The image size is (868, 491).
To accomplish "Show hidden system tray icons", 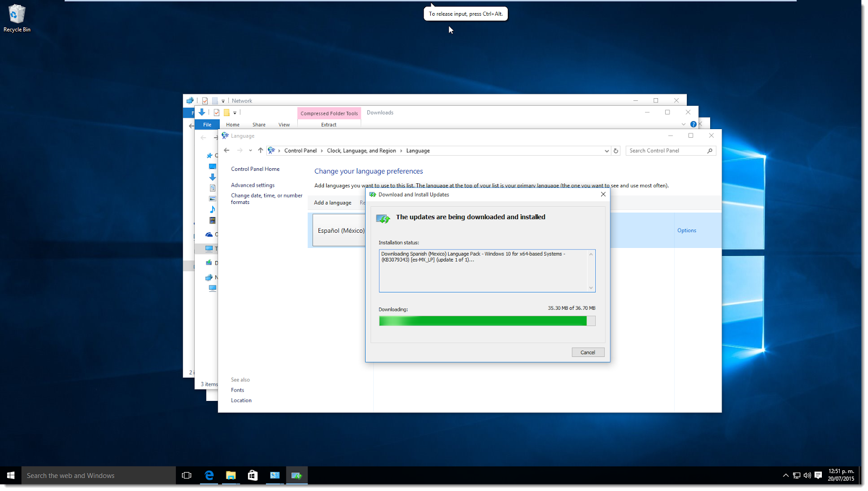I will 786,475.
